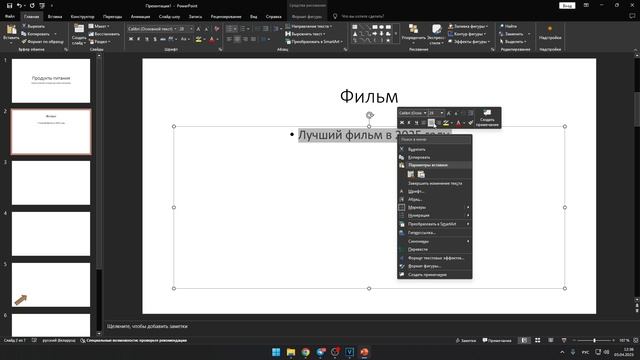Click Convert to SmartArt in the ribbon
The width and height of the screenshot is (640, 360).
(x=313, y=42)
